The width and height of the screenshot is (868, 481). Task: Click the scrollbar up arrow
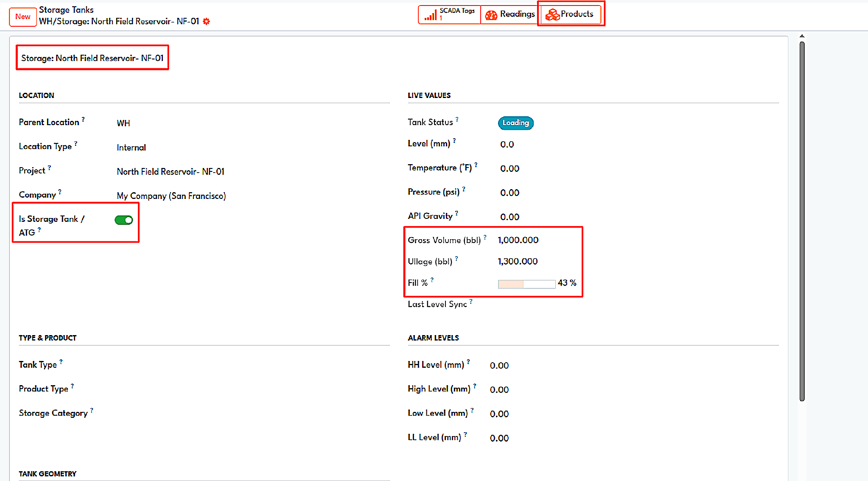(x=802, y=36)
